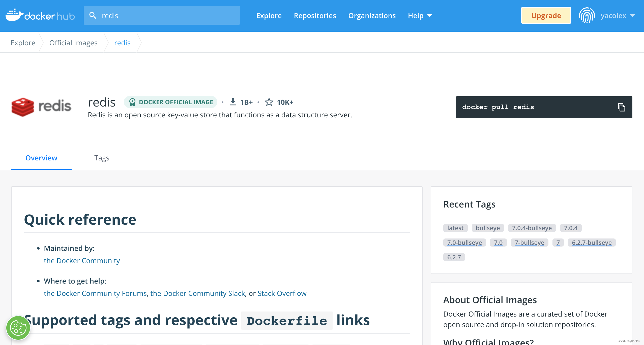Select the bullseye tag

click(x=488, y=228)
